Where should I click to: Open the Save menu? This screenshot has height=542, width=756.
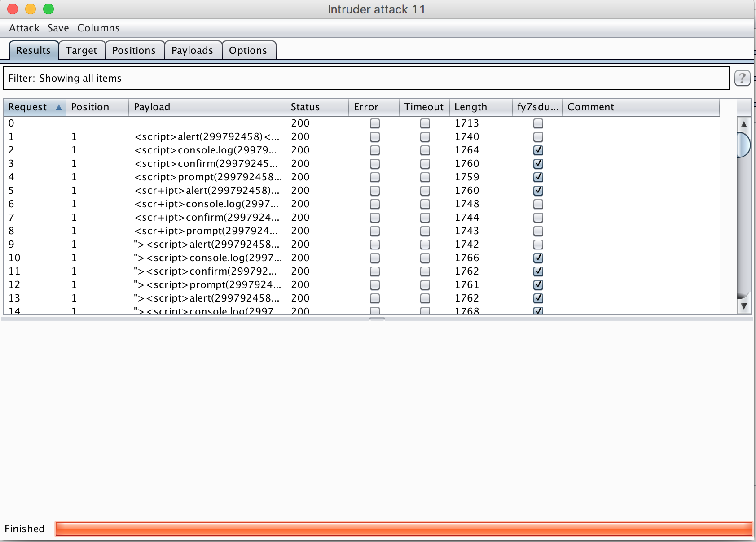[x=58, y=28]
